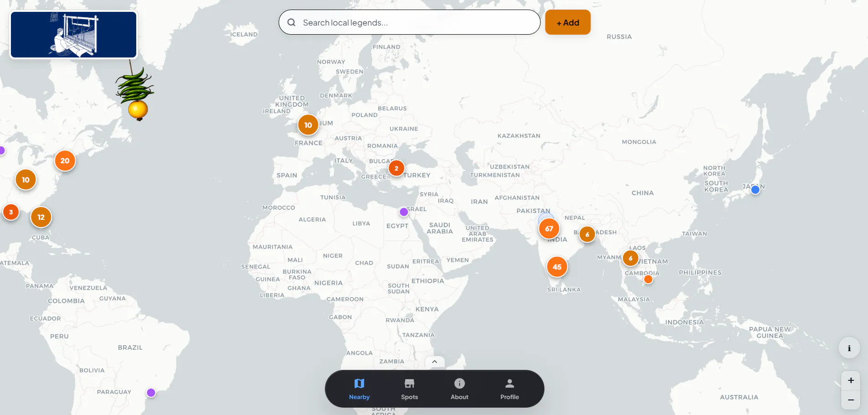Open the cluster of 6 near Vietnam

[631, 258]
